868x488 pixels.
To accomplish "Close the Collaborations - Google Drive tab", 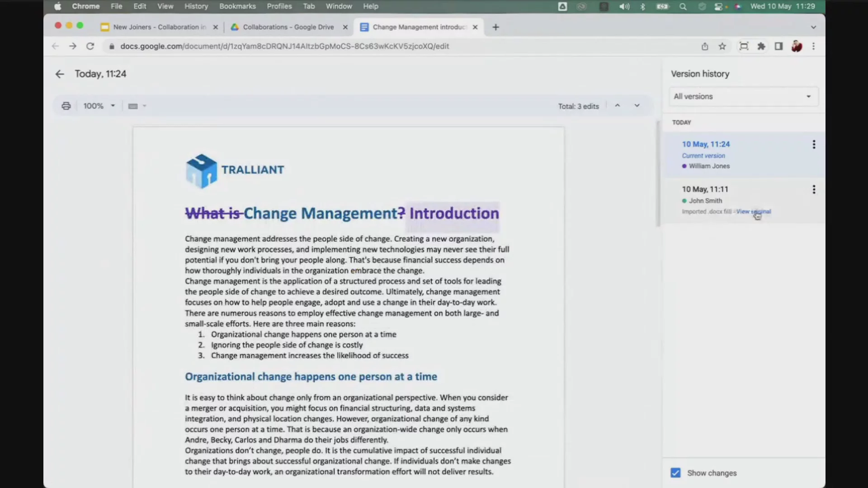I will [x=345, y=27].
